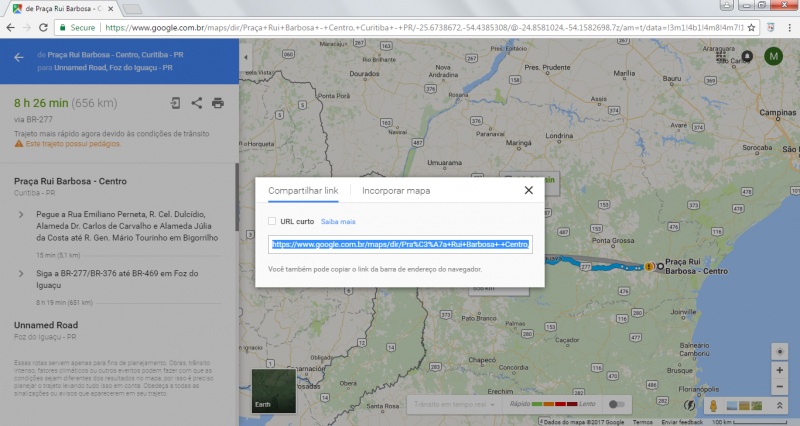Close the Praça Rui Barbosa browser tab

click(110, 9)
